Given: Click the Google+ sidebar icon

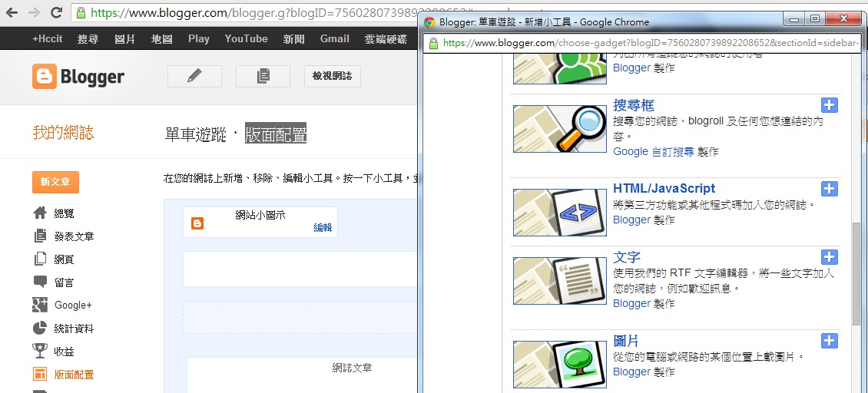Looking at the screenshot, I should tap(40, 305).
